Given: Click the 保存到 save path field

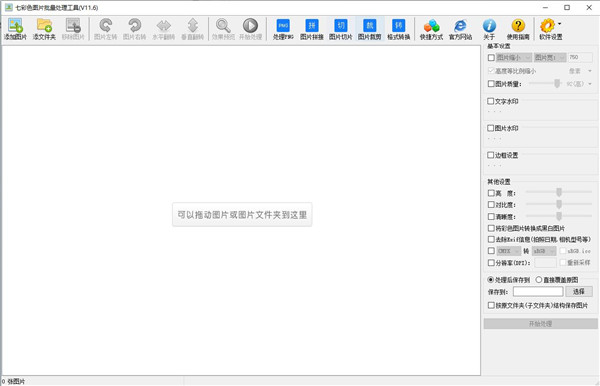Looking at the screenshot, I should pos(538,292).
